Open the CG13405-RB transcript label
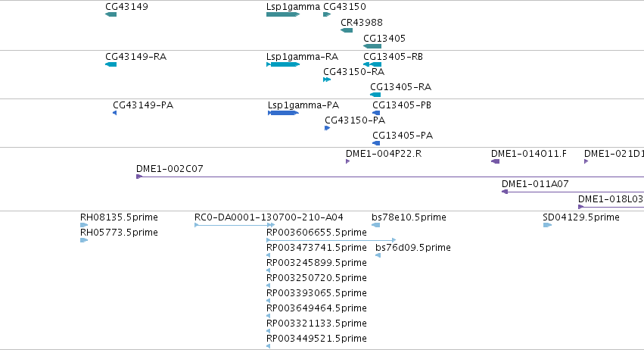Screen dimensions: 644x350 tap(393, 57)
